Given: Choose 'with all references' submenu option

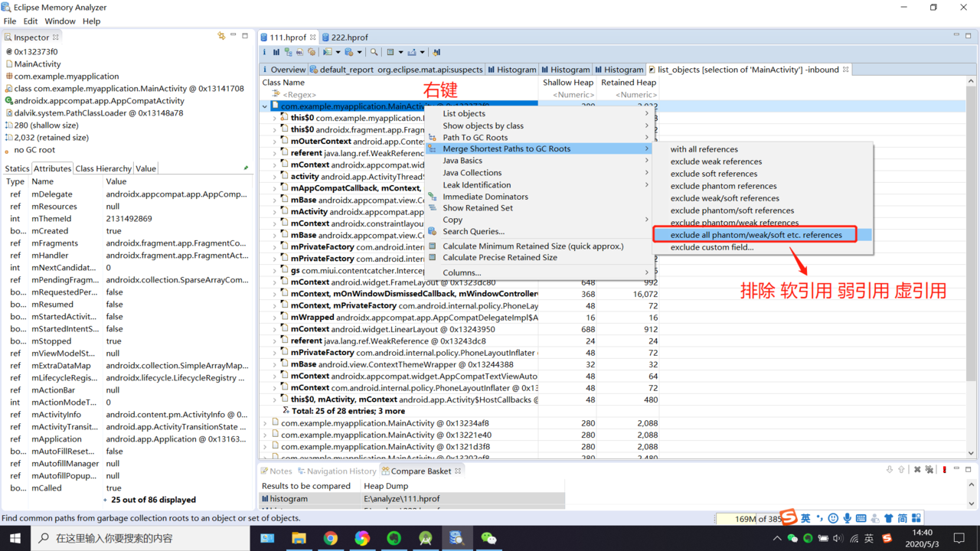Looking at the screenshot, I should (704, 149).
